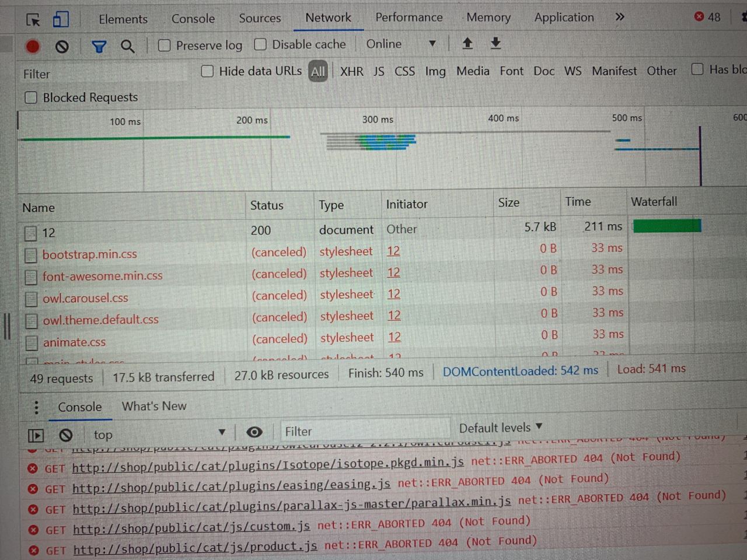The height and width of the screenshot is (560, 747).
Task: Open the Memory tab
Action: 488,17
